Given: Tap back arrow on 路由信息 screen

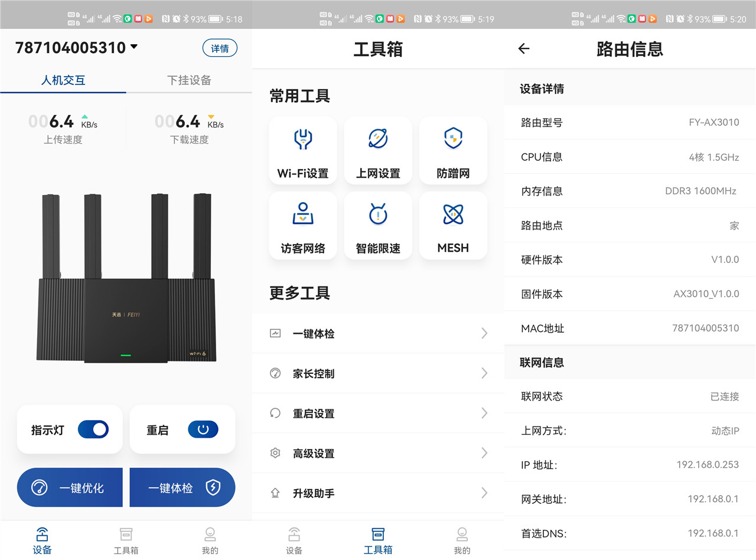Looking at the screenshot, I should (x=523, y=48).
